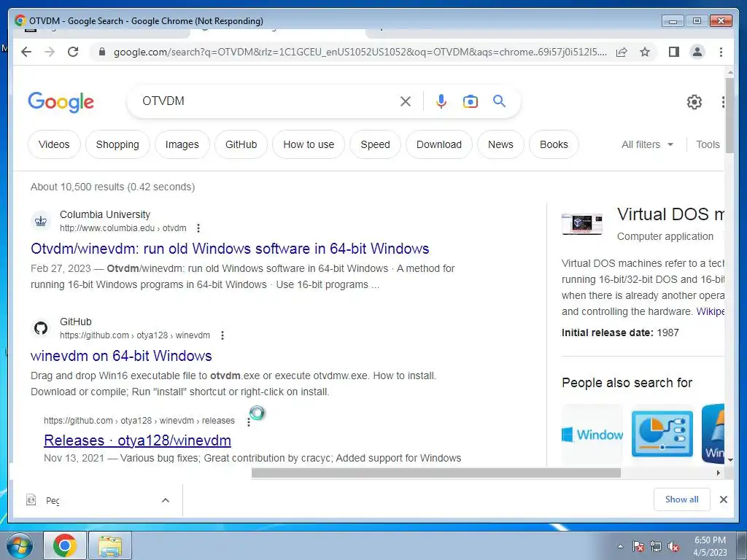This screenshot has width=747, height=560.
Task: Open File Explorer from the taskbar
Action: [x=110, y=545]
